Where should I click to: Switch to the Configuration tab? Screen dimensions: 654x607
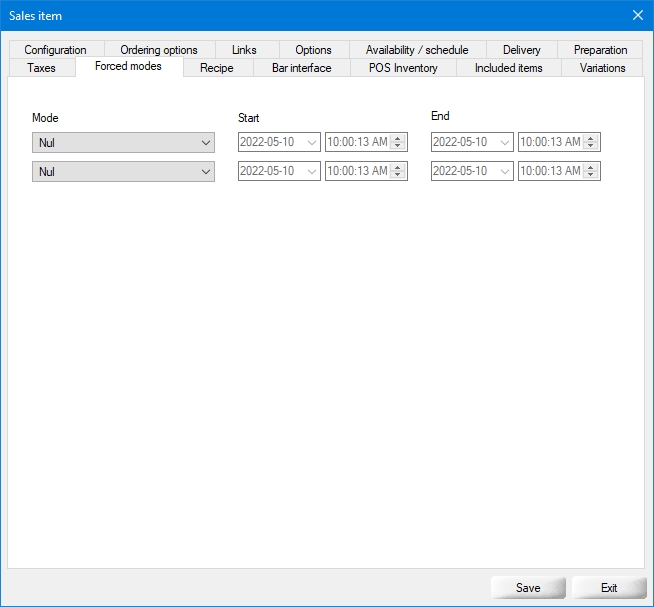point(55,50)
